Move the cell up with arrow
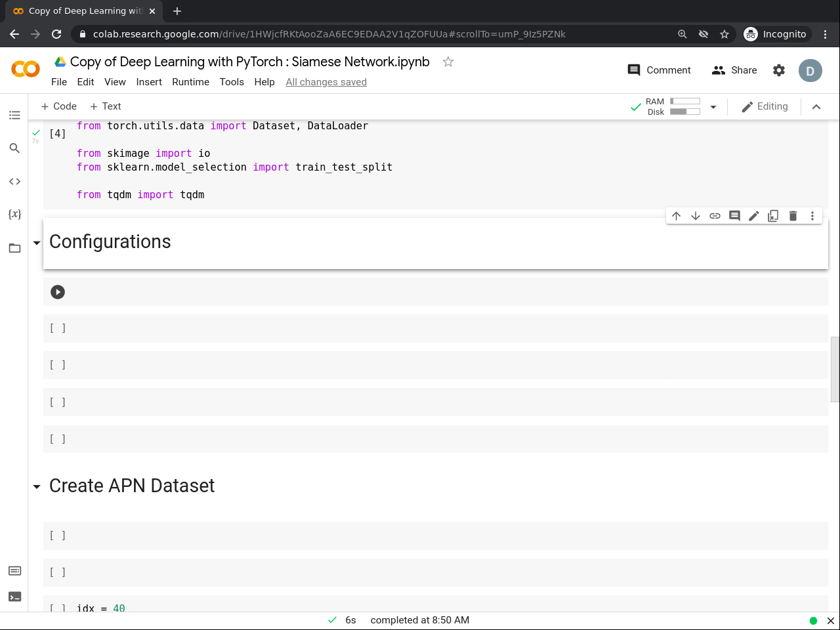 pos(676,216)
